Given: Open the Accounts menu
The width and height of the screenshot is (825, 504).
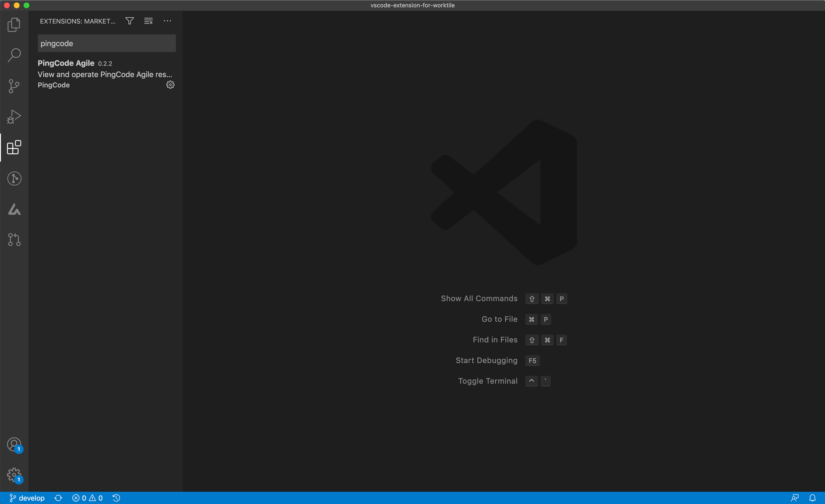Looking at the screenshot, I should tap(14, 445).
